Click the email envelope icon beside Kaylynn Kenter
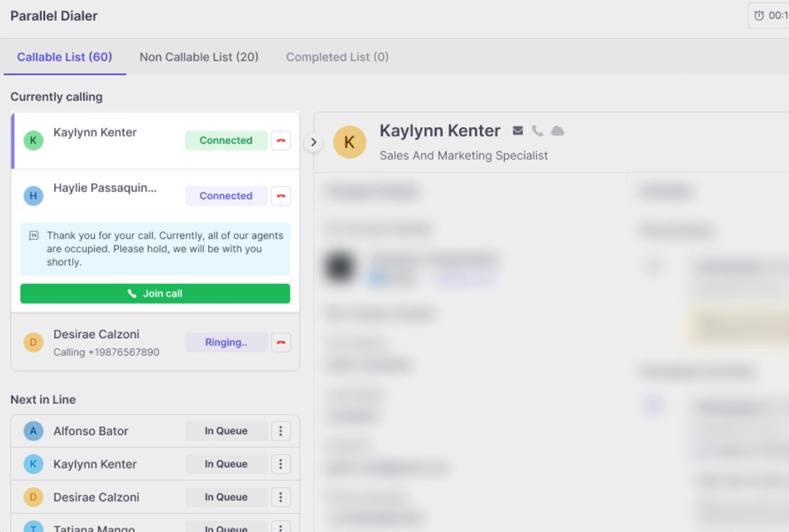The height and width of the screenshot is (532, 789). pos(518,131)
